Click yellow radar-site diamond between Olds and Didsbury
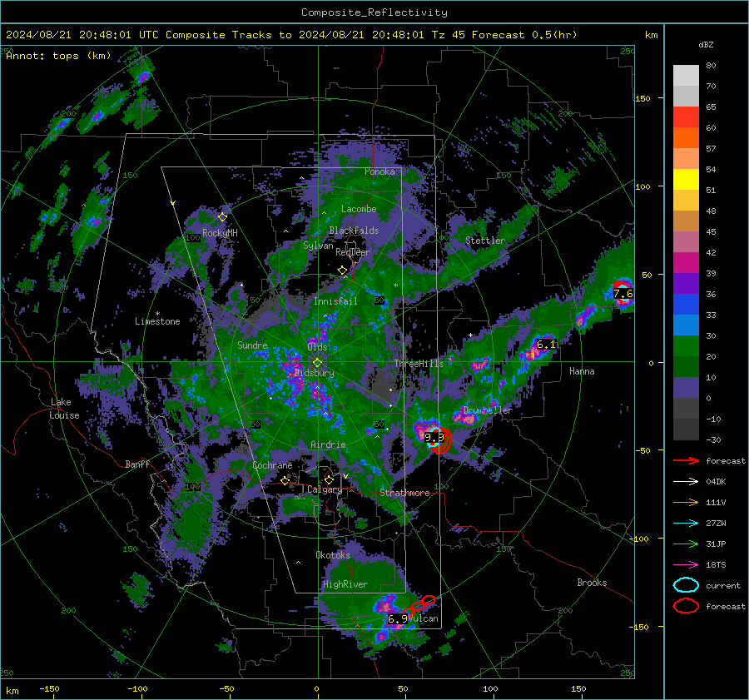Screen dimensions: 749x700 317,363
